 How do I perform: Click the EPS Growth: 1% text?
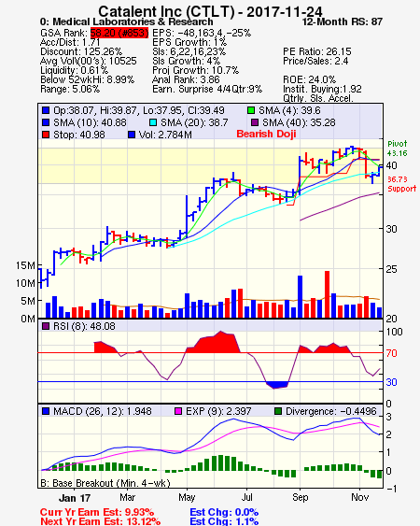pyautogui.click(x=189, y=42)
